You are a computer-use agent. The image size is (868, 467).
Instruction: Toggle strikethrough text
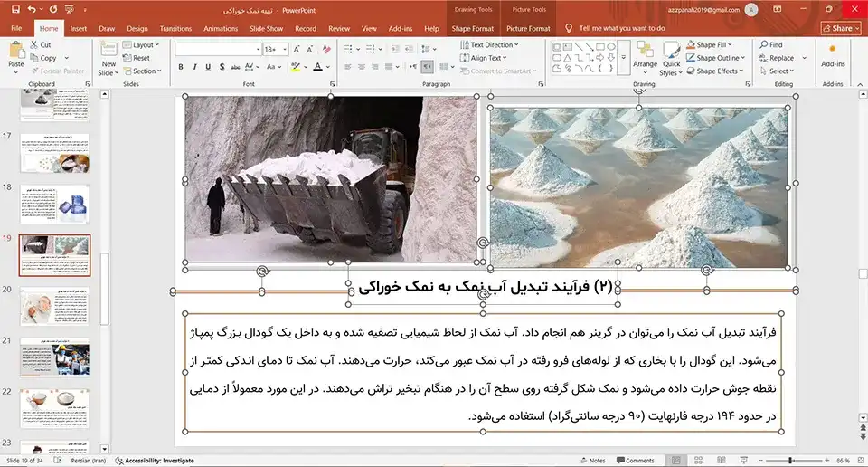coord(235,67)
